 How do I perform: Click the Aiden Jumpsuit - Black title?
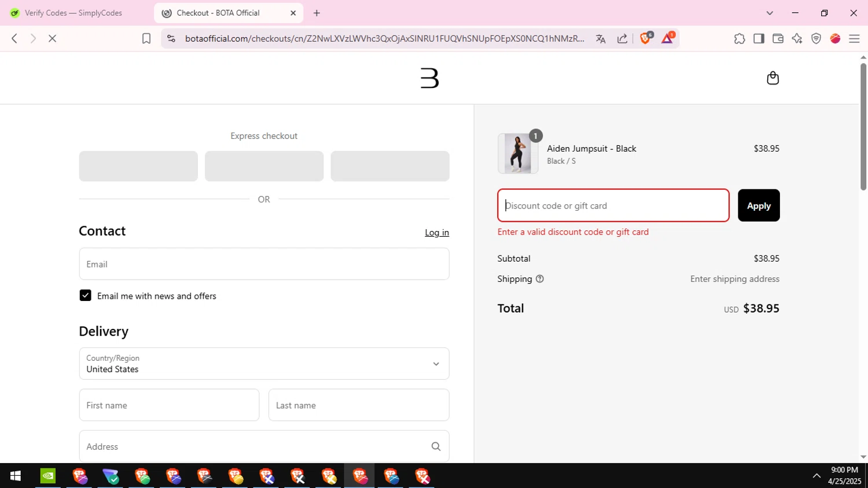coord(591,149)
